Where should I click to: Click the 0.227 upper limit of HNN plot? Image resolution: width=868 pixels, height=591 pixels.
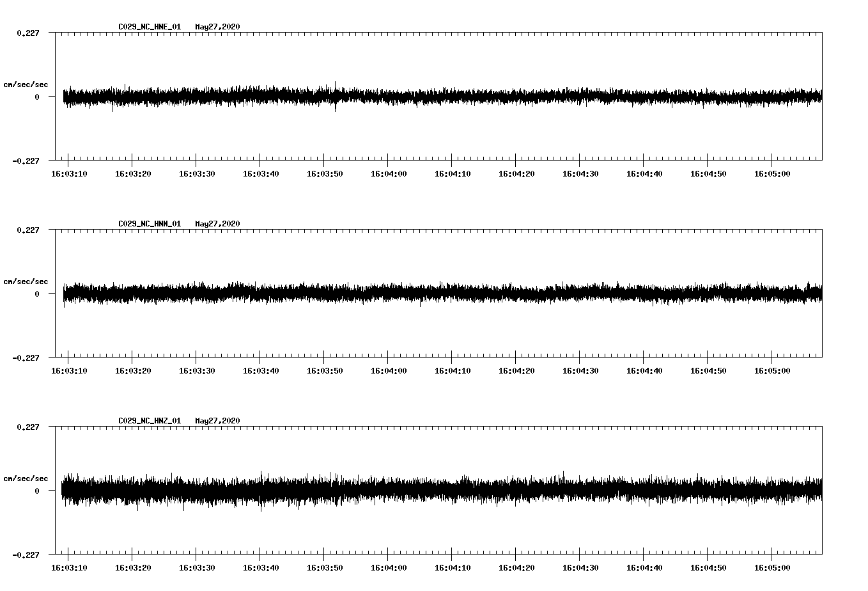click(27, 230)
